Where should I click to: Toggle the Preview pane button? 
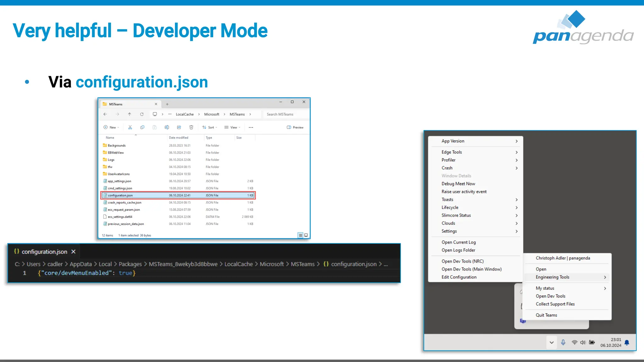pyautogui.click(x=295, y=127)
